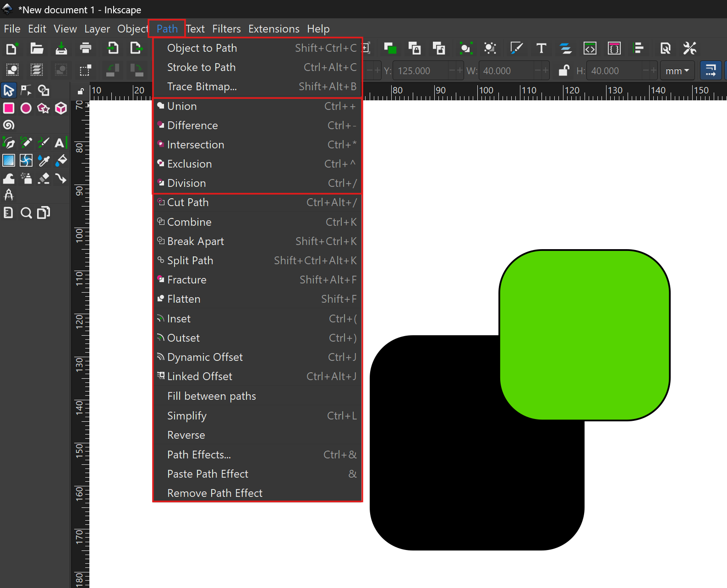
Task: Select the Pen Bezier tool
Action: coord(9,143)
